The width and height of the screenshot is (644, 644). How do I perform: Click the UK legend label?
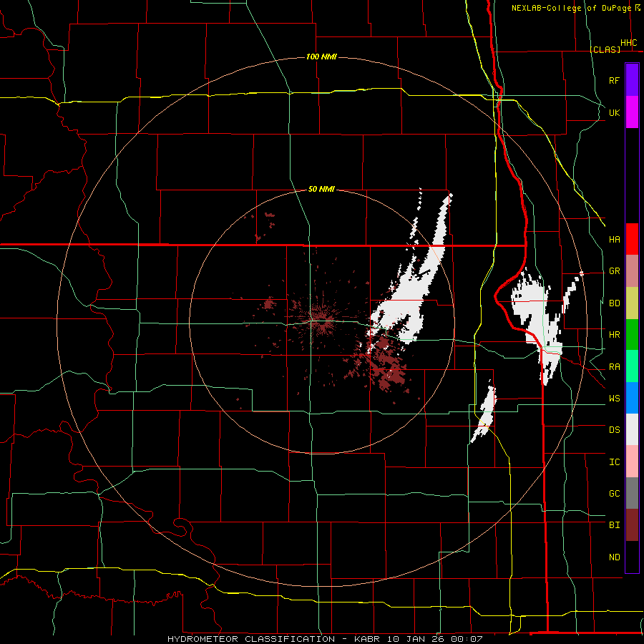pos(614,112)
